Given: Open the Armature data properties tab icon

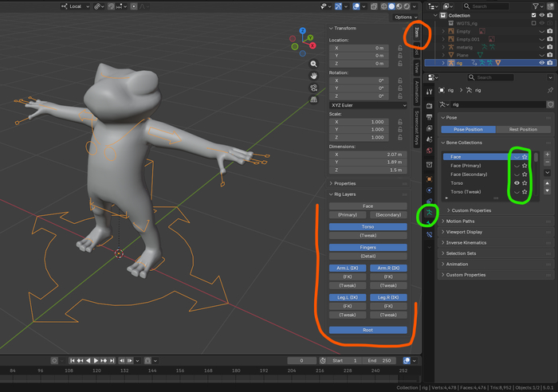Looking at the screenshot, I should (x=430, y=213).
